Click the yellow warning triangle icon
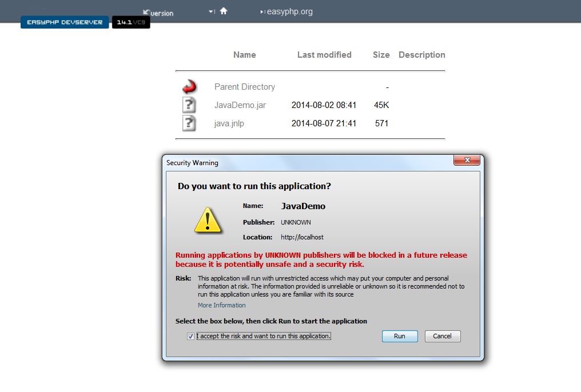This screenshot has height=392, width=581. [x=208, y=220]
